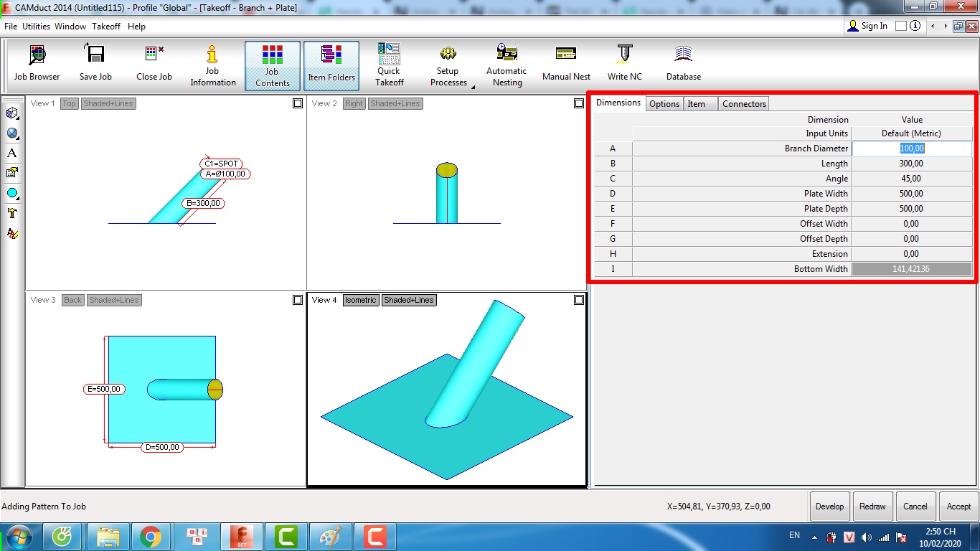
Task: Start Automatic Nesting
Action: pos(507,65)
